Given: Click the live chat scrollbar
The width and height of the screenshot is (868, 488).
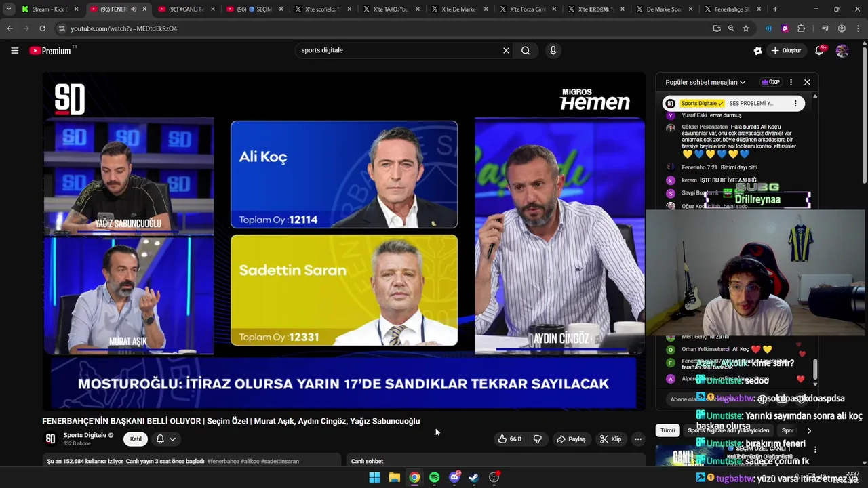Looking at the screenshot, I should pyautogui.click(x=815, y=369).
